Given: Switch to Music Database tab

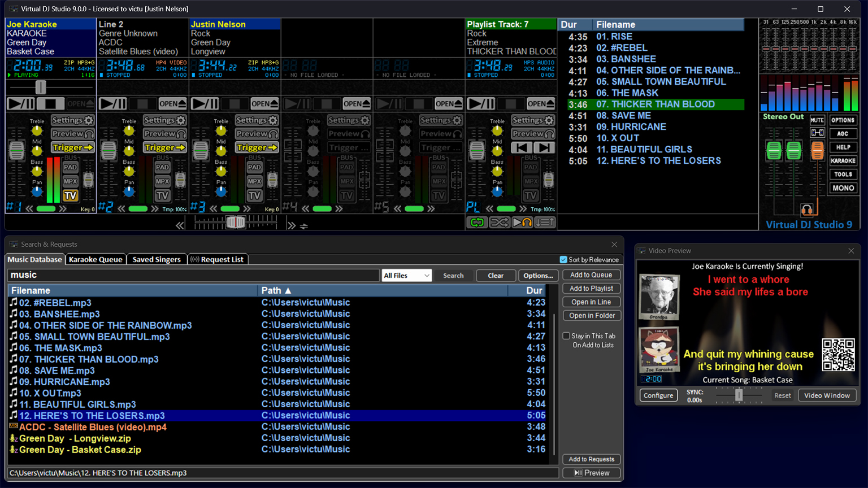Looking at the screenshot, I should (x=35, y=260).
